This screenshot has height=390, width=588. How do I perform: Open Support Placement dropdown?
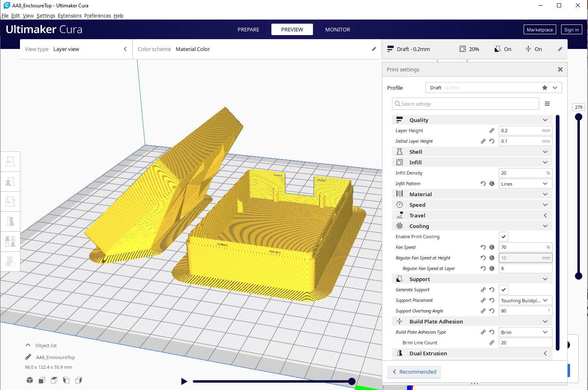pyautogui.click(x=525, y=300)
